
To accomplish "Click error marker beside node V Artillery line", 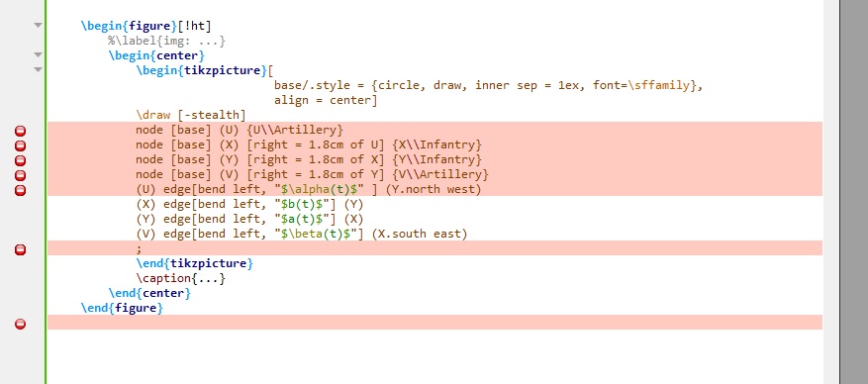I will tap(20, 175).
